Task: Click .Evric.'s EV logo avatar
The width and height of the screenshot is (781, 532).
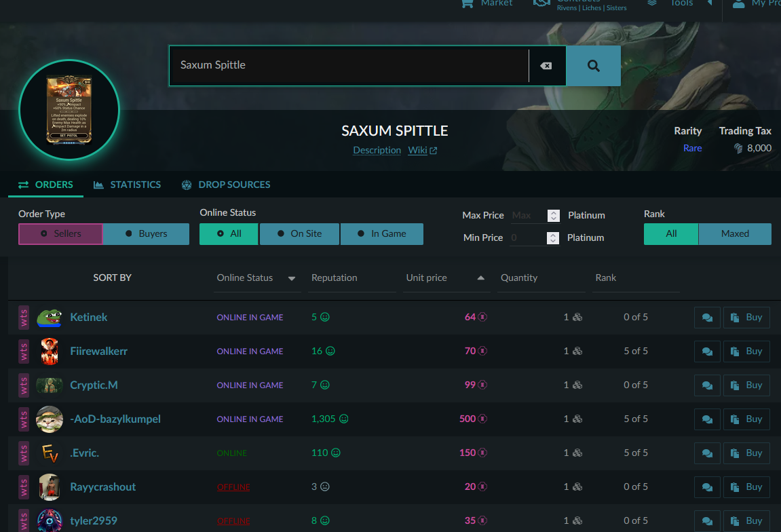Action: [50, 453]
